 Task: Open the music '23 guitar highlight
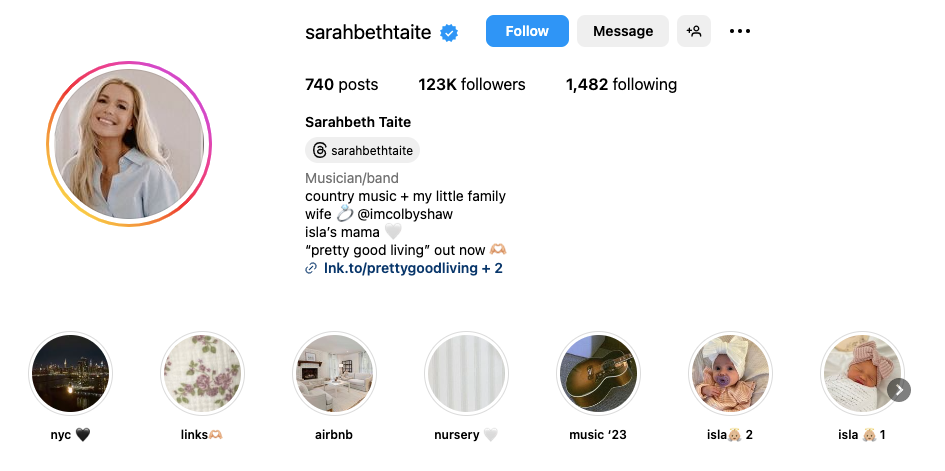click(598, 374)
